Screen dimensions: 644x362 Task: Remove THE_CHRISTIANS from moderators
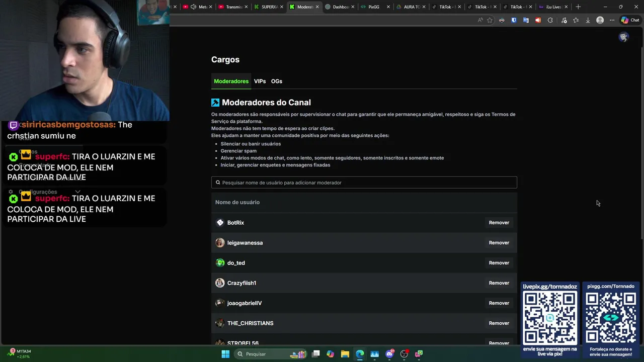pyautogui.click(x=499, y=323)
